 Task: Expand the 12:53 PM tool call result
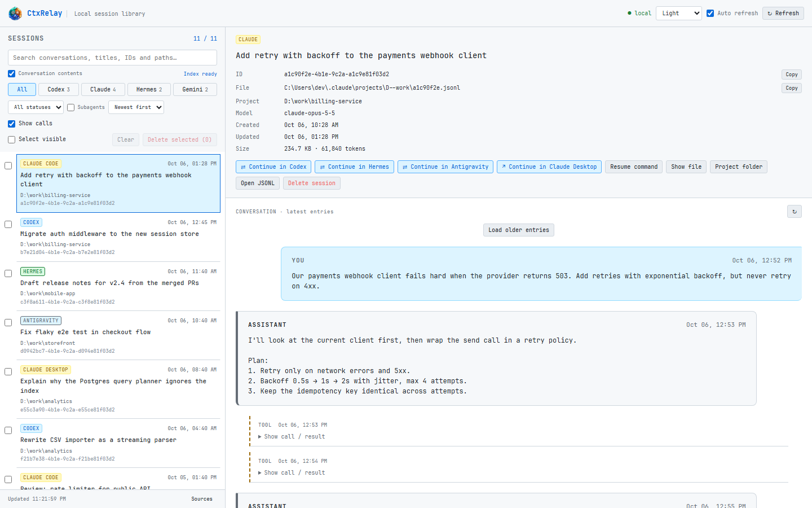click(292, 437)
